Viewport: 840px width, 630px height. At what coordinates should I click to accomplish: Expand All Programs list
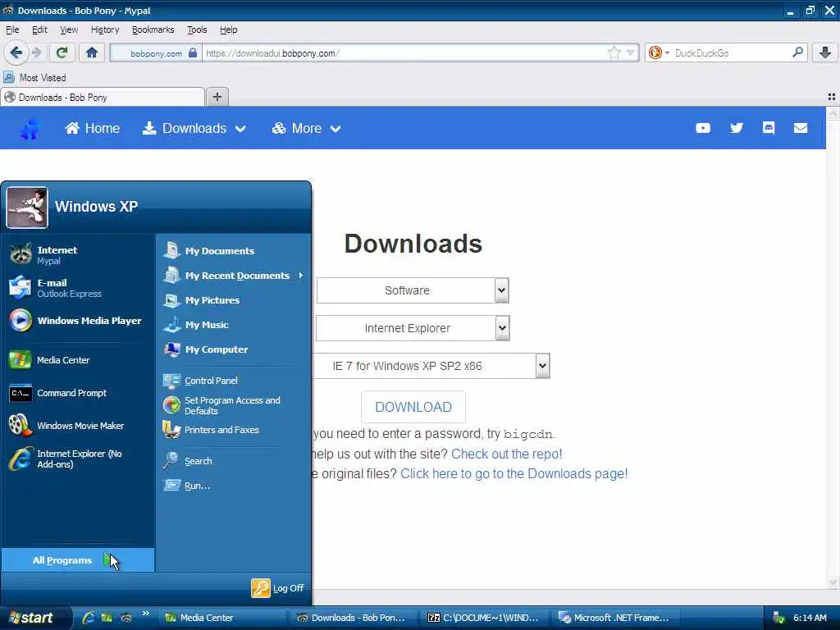point(78,559)
